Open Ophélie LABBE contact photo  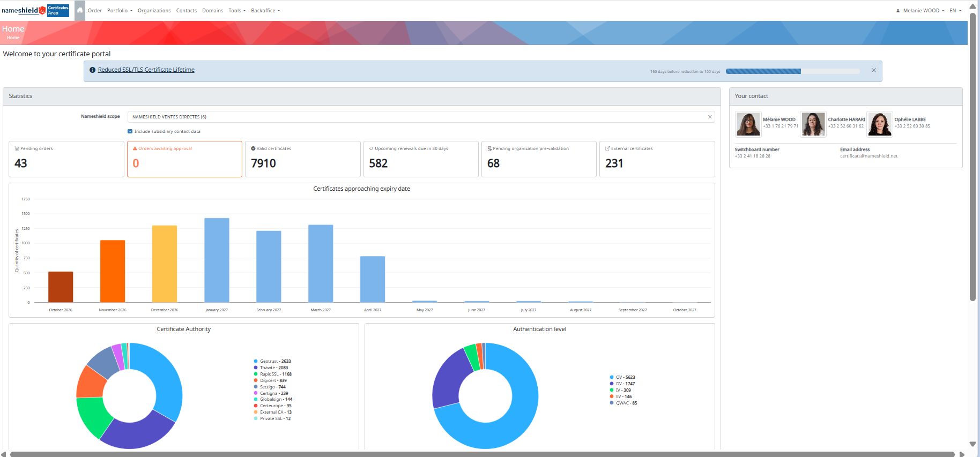coord(880,124)
